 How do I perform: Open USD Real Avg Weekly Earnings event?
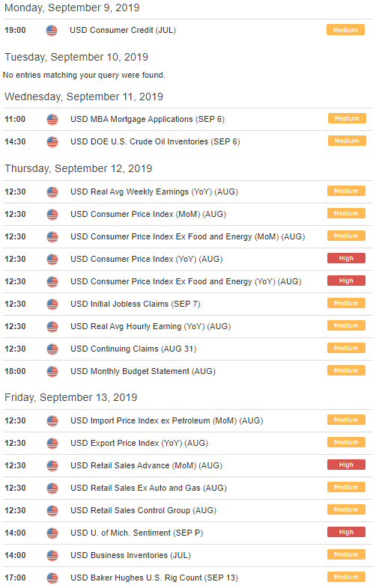point(154,192)
